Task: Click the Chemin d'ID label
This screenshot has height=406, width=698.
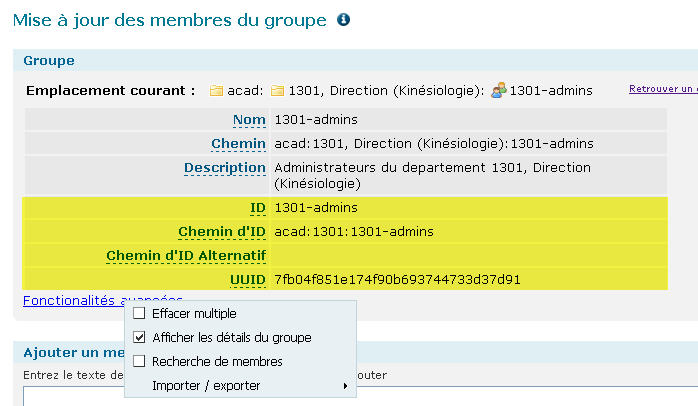Action: coord(222,232)
